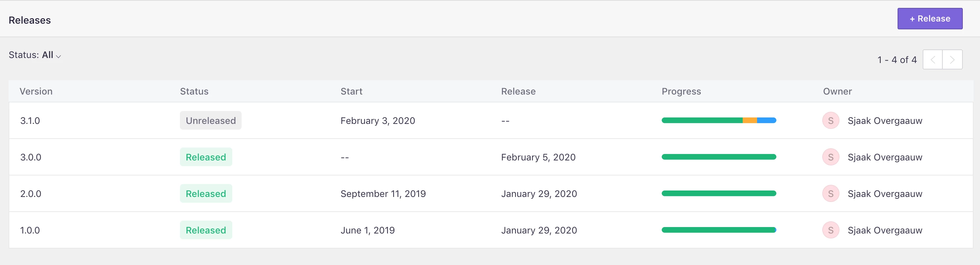Click the progress bar for 3.1.0

click(719, 121)
